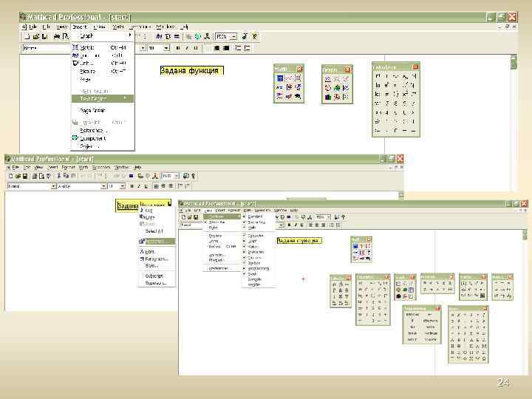Choose Properties in text context menu
Screen dimensions: 532x399
157,242
